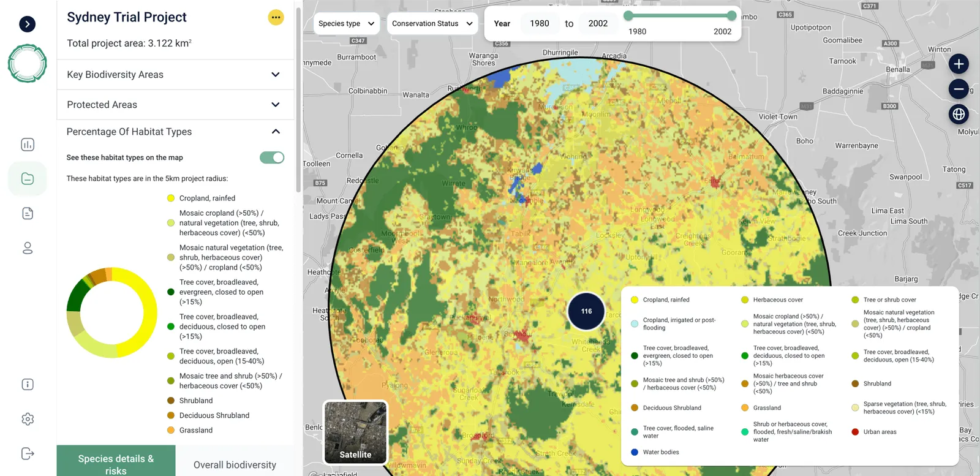Expand the Protected Areas section

pyautogui.click(x=175, y=105)
